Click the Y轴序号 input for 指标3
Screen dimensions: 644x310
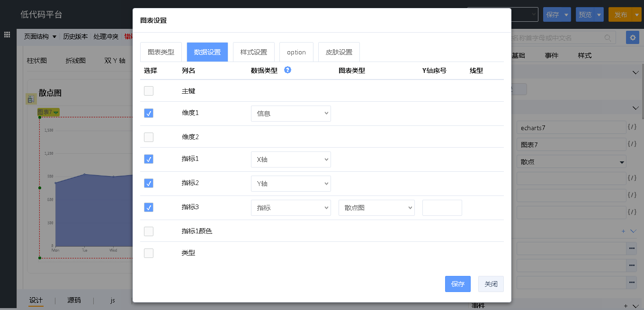click(x=442, y=208)
